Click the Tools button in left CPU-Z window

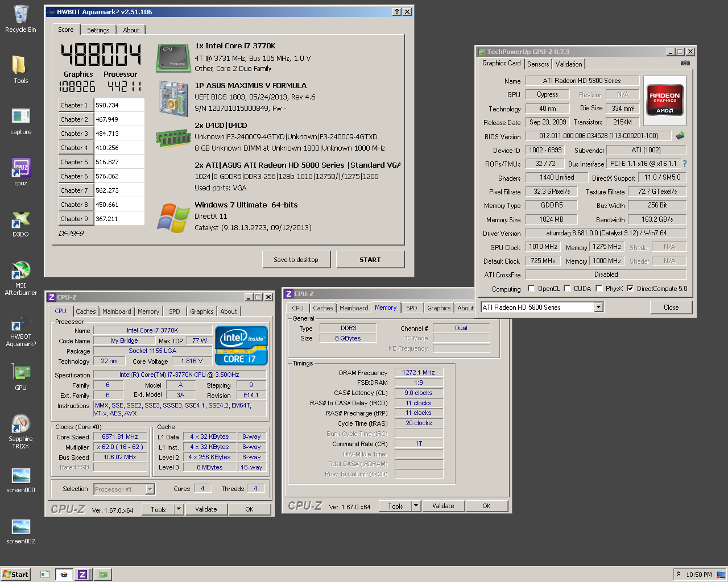[x=158, y=509]
